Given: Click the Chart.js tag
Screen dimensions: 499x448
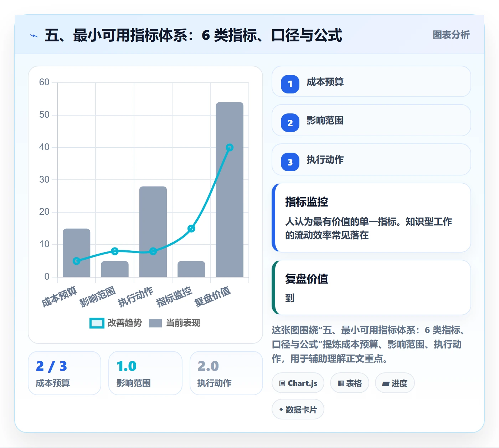Looking at the screenshot, I should tap(298, 383).
